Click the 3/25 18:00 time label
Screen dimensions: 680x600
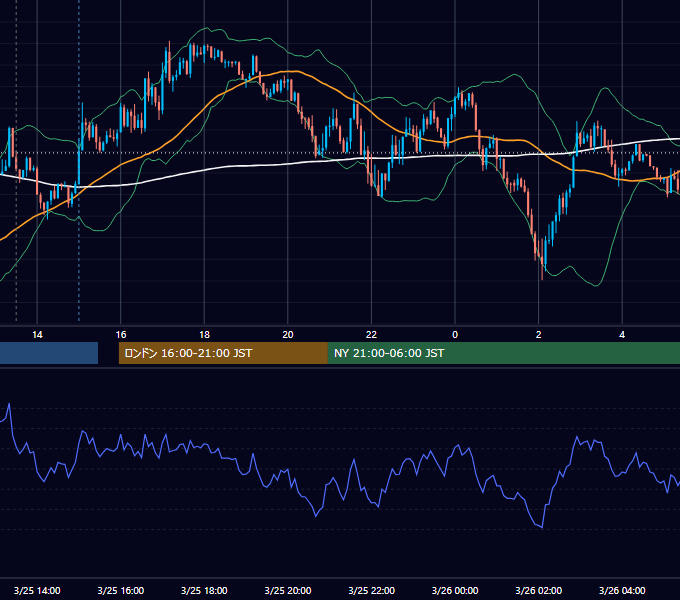pos(204,590)
